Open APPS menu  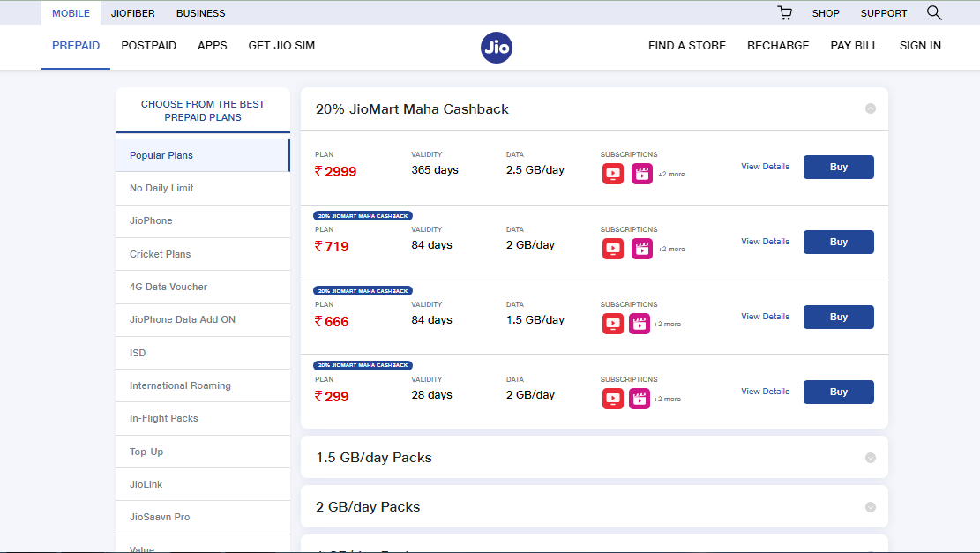click(x=212, y=46)
